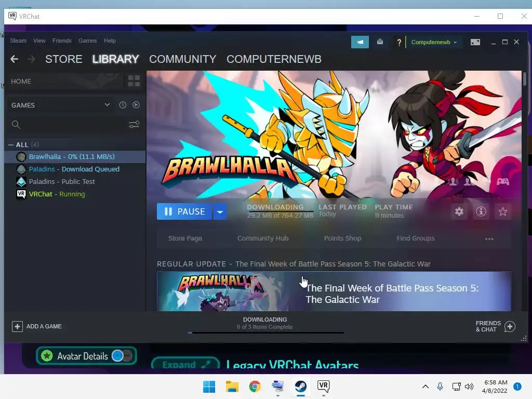
Task: Click Brawlhalla download progress under DOWNLOADING
Action: click(x=280, y=211)
